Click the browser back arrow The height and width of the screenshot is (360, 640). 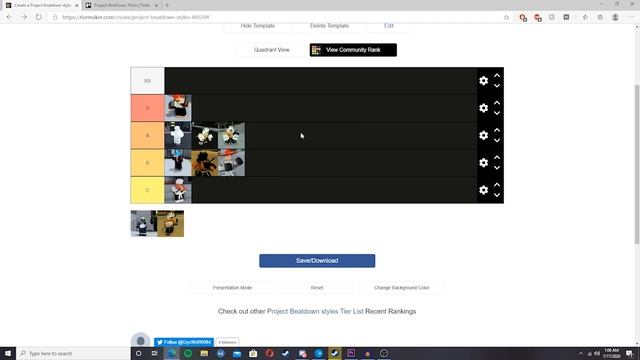[9, 17]
